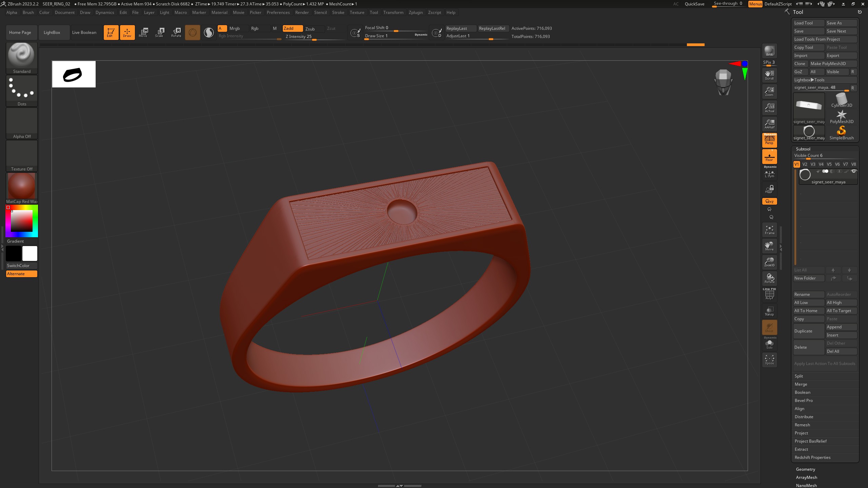Toggle Transp transparency icon
This screenshot has height=488, width=868.
769,311
